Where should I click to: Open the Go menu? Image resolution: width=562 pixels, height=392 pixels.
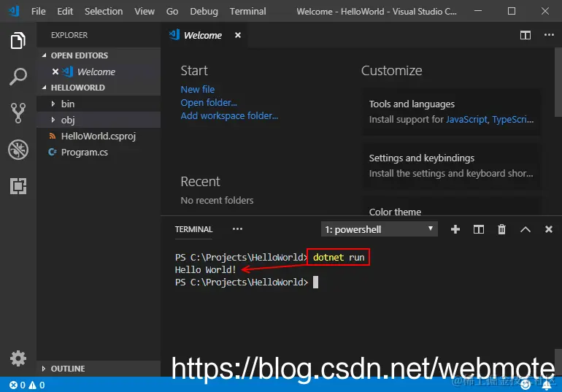click(x=172, y=12)
